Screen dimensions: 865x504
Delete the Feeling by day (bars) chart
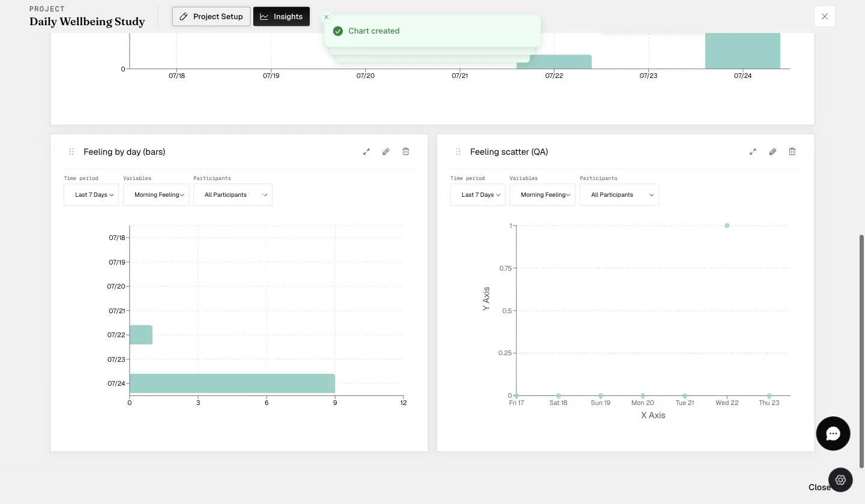406,152
